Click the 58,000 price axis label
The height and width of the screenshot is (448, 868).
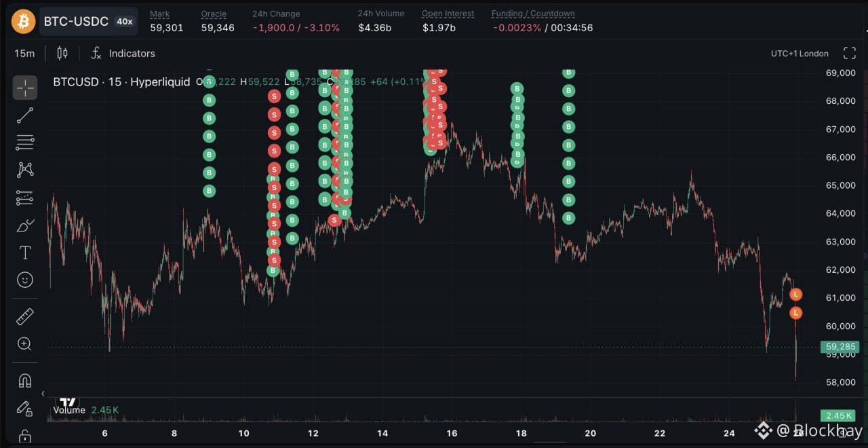pyautogui.click(x=840, y=382)
